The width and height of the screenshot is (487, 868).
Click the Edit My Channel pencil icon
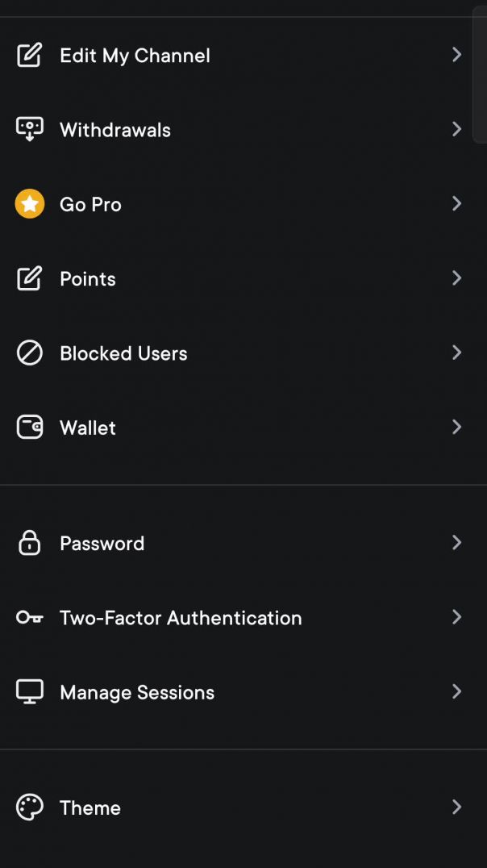(x=30, y=56)
